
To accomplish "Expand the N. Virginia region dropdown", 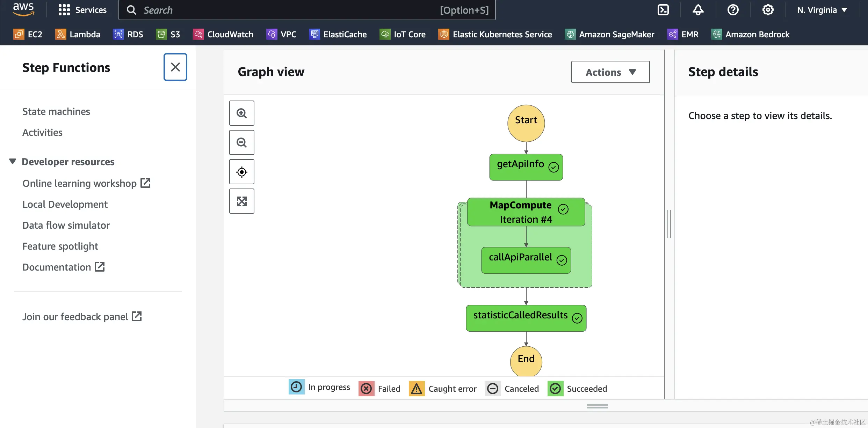I will click(x=822, y=10).
